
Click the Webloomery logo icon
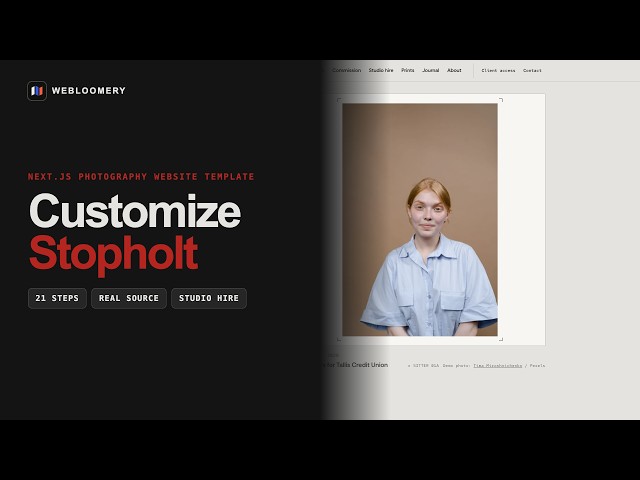click(37, 91)
